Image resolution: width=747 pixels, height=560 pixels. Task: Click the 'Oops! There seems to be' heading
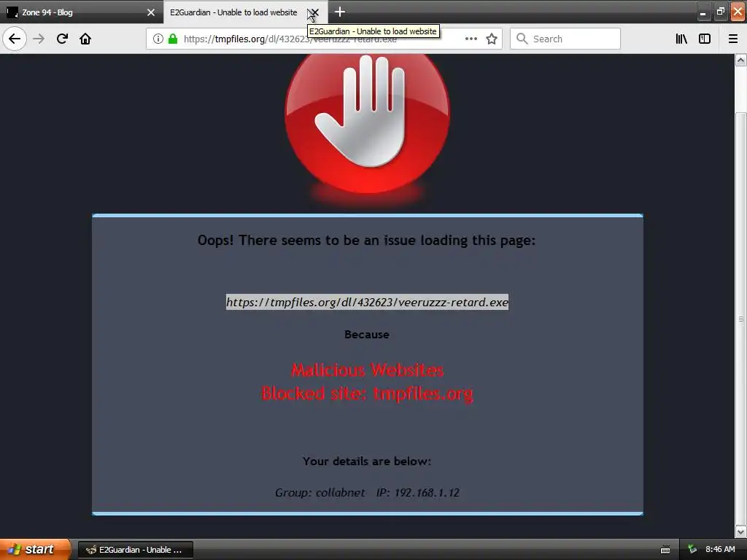click(x=366, y=240)
